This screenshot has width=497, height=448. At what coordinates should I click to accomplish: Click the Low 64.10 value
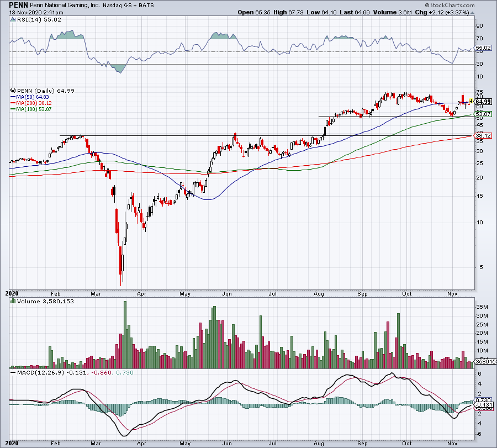click(x=322, y=12)
